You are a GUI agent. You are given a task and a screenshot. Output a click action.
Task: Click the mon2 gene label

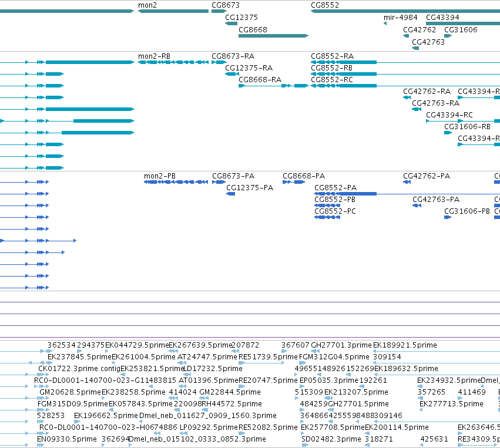[147, 5]
